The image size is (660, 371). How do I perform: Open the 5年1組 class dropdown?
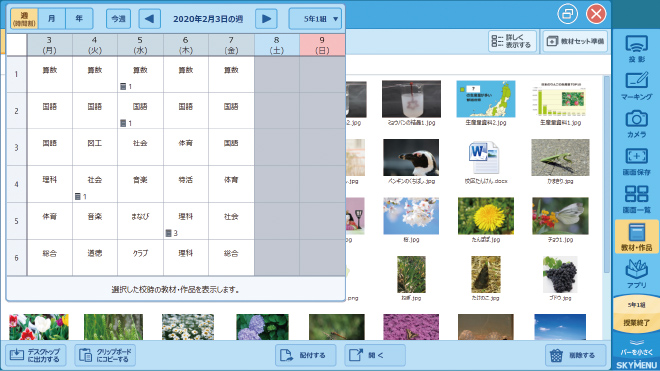(x=315, y=19)
